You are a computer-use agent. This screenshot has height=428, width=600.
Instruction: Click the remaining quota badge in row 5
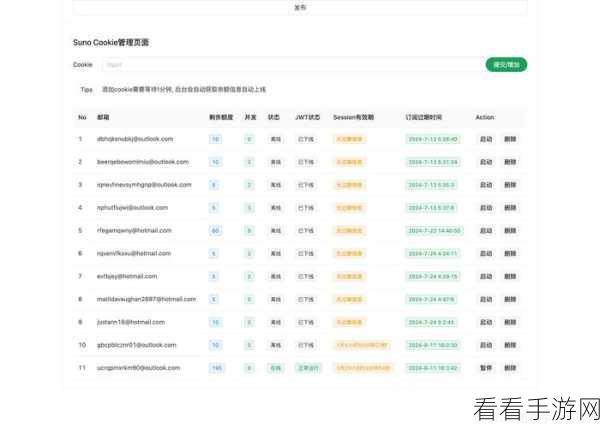pos(215,231)
